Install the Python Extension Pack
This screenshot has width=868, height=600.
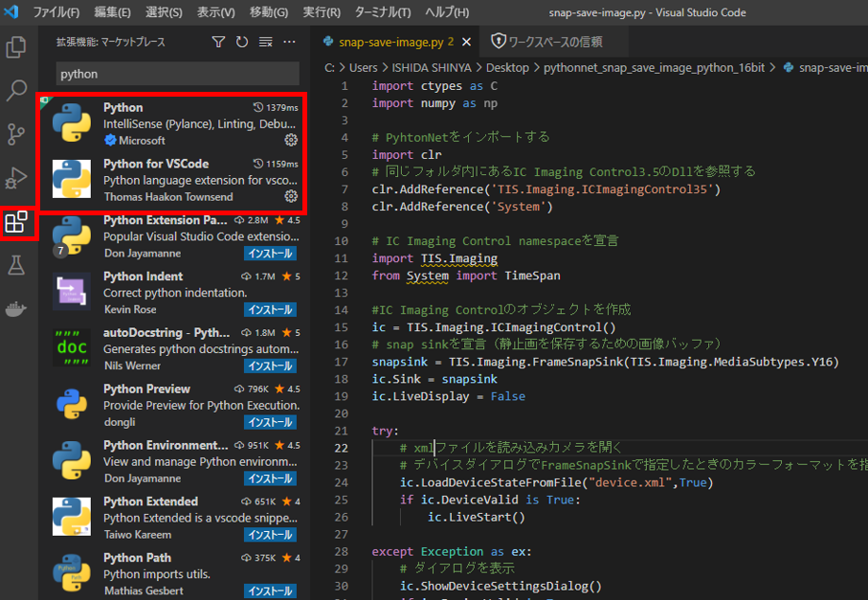click(x=270, y=254)
